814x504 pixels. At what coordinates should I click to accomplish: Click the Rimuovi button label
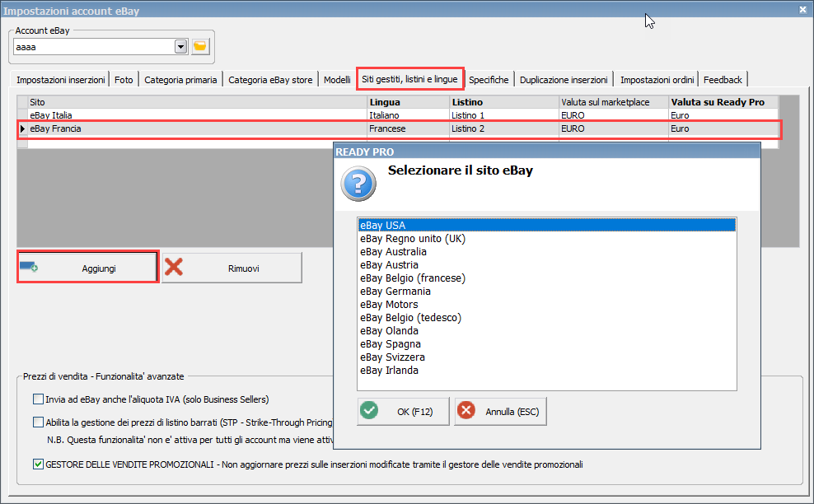click(x=244, y=268)
